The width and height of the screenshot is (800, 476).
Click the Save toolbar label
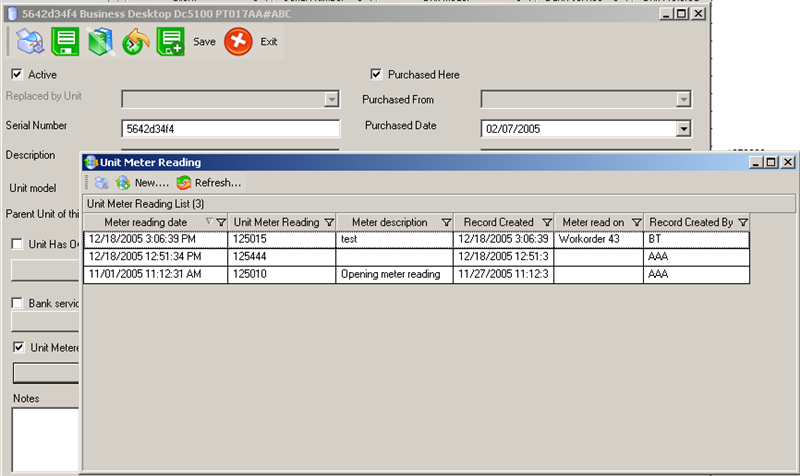[204, 42]
